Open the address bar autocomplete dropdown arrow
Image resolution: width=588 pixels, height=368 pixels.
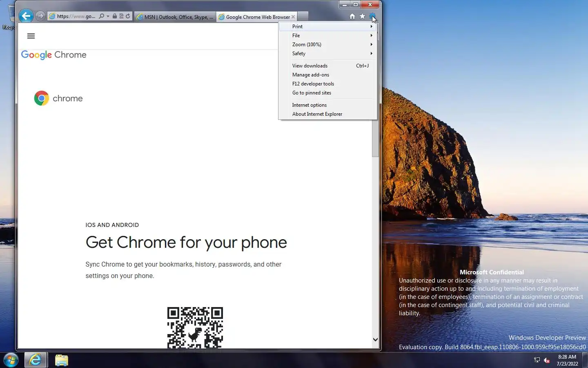108,16
